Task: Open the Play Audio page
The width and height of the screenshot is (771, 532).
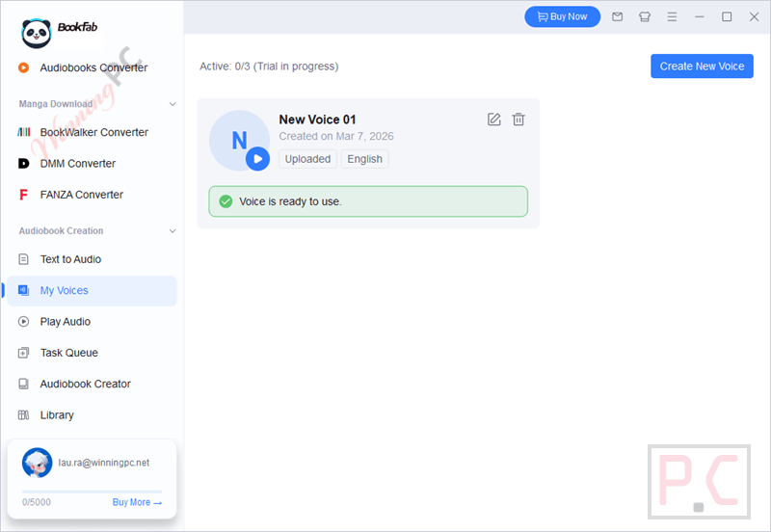Action: tap(93, 322)
